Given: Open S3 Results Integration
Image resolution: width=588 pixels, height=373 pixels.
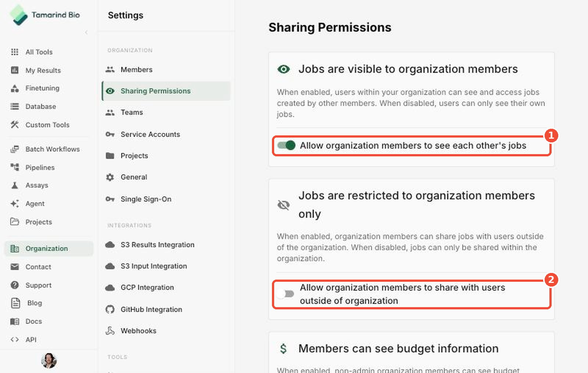Looking at the screenshot, I should pyautogui.click(x=166, y=245).
